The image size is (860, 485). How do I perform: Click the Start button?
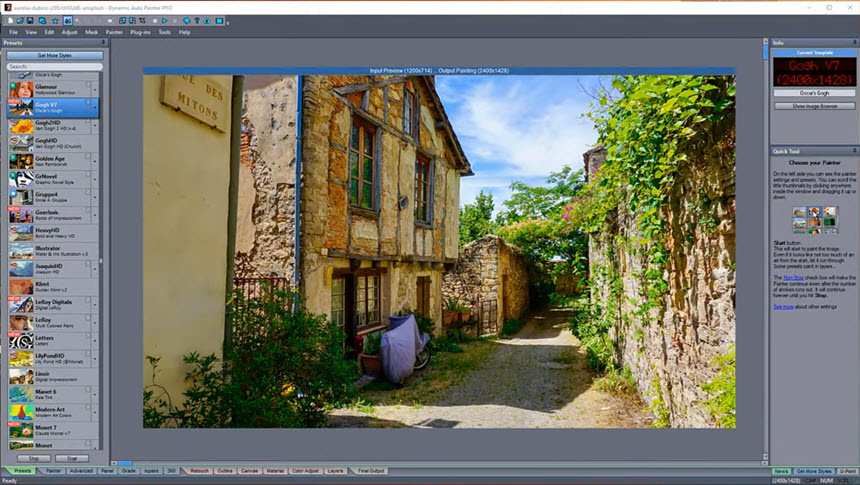72,458
